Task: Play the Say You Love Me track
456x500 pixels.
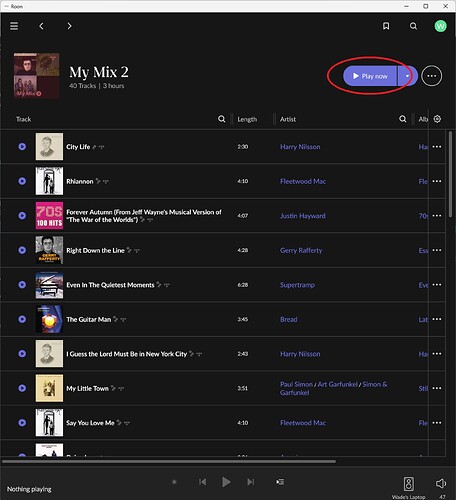Action: point(22,423)
